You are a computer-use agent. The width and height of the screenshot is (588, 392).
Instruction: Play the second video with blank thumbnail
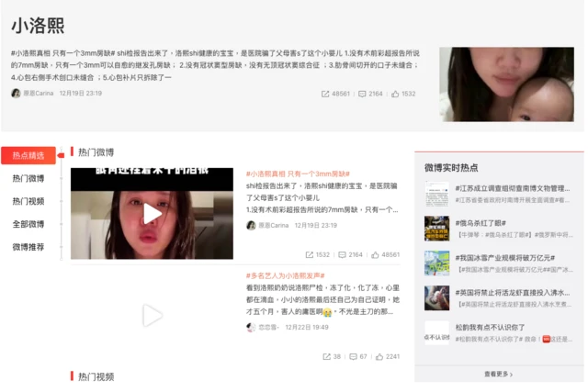click(x=152, y=315)
